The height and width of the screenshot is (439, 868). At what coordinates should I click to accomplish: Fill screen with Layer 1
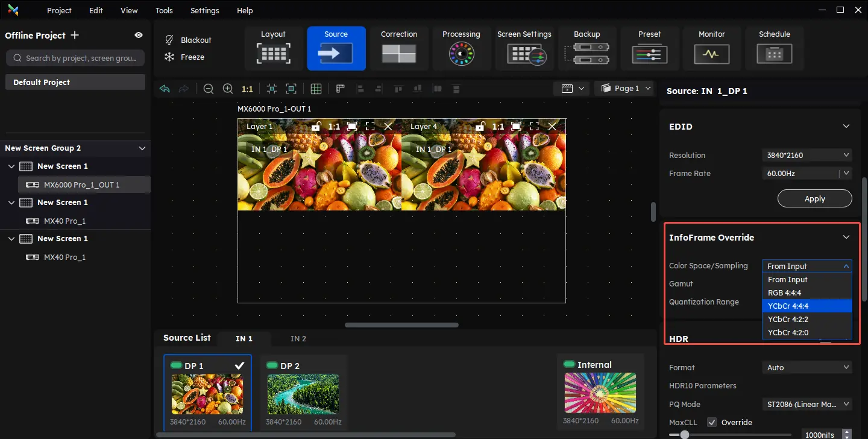(352, 126)
